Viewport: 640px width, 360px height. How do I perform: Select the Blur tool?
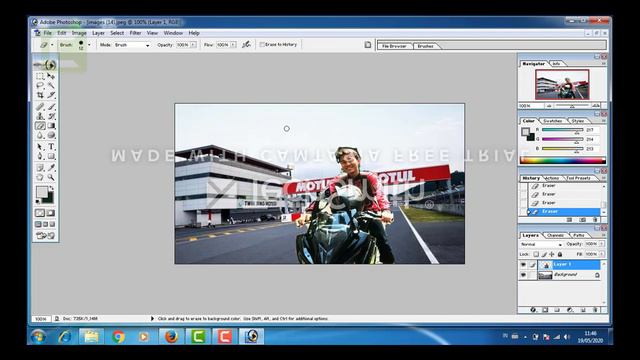pos(40,135)
